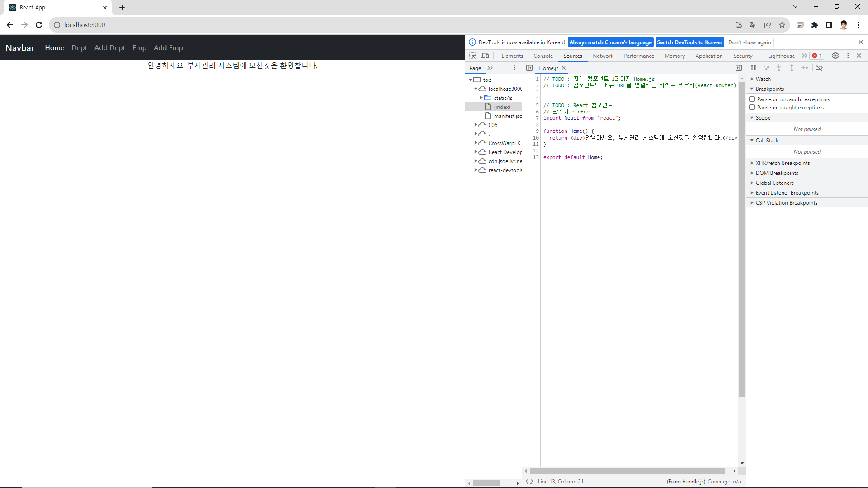This screenshot has height=488, width=868.
Task: Expand the static/js folder
Action: click(x=481, y=98)
